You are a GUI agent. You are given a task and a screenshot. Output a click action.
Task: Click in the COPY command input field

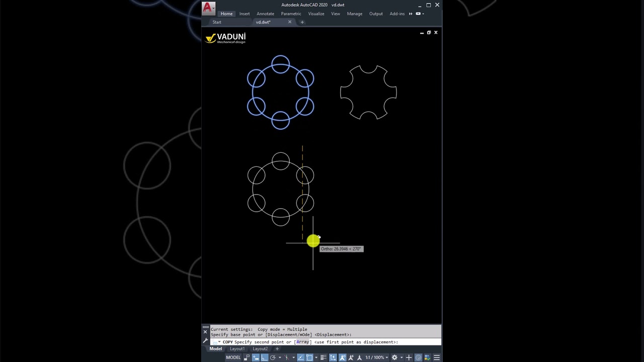[326, 342]
